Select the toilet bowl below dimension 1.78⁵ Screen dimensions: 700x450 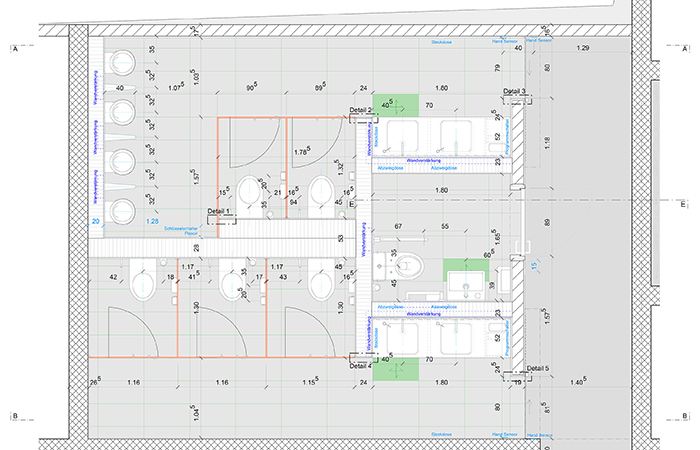pyautogui.click(x=322, y=190)
